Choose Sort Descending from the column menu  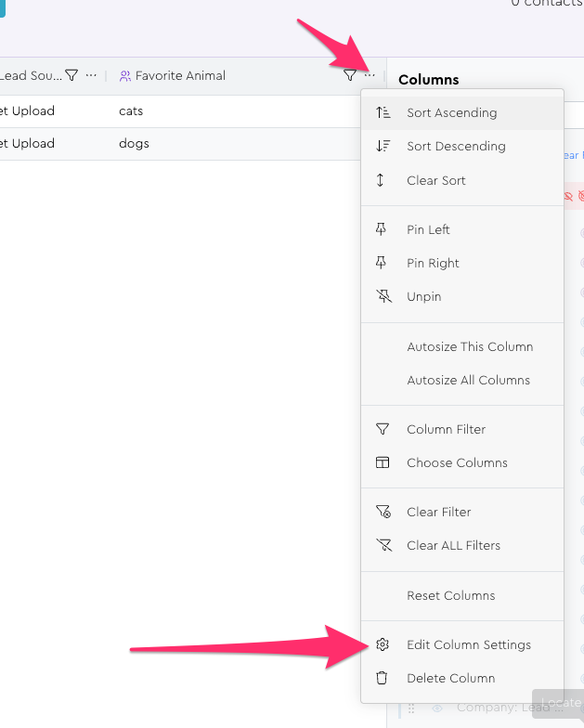455,147
